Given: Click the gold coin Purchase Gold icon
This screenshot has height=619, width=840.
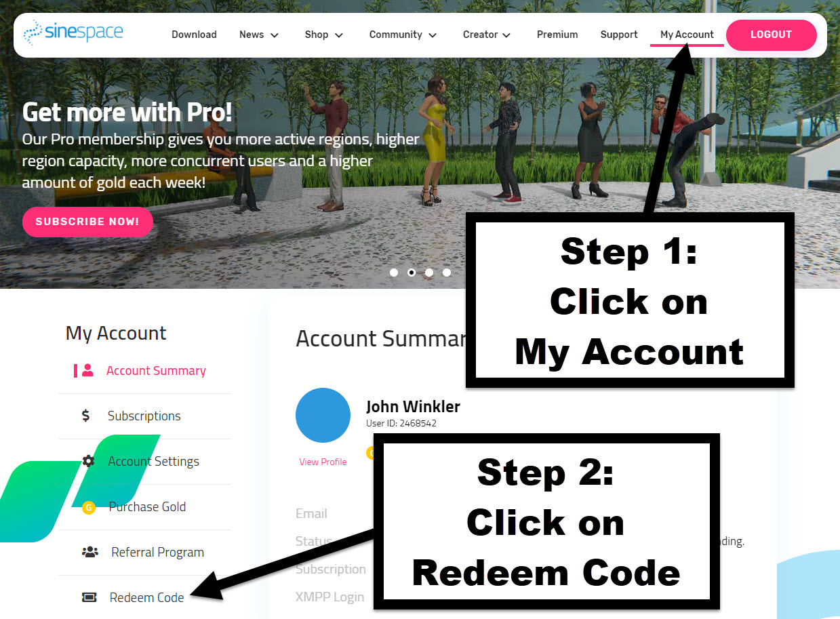Looking at the screenshot, I should 88,507.
